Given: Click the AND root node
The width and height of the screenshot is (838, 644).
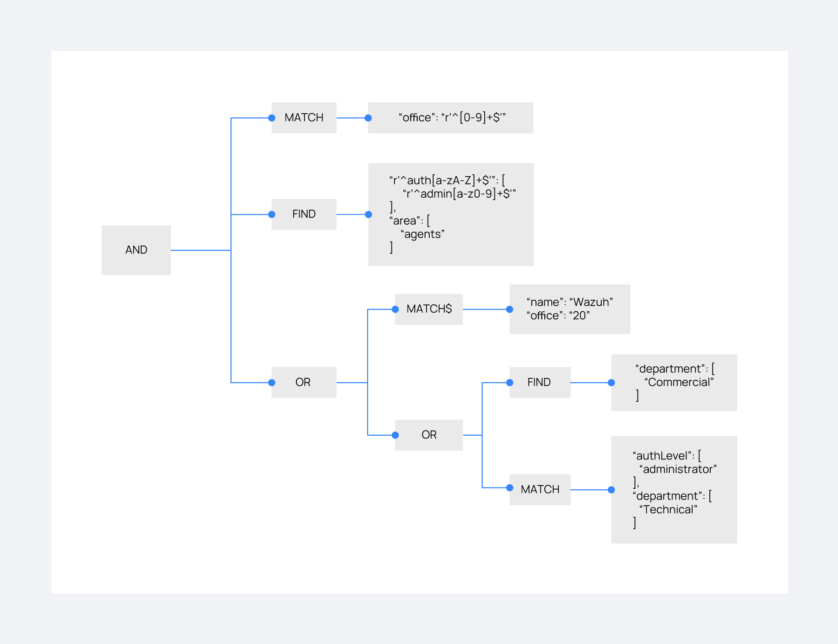Looking at the screenshot, I should pos(136,250).
